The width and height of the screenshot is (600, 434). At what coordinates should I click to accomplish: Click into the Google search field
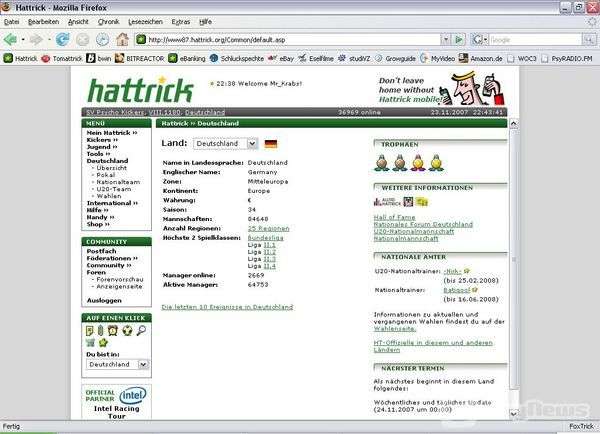coord(535,39)
